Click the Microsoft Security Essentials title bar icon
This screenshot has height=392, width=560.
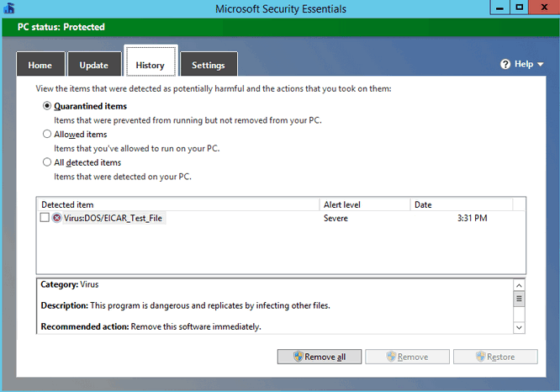[x=9, y=8]
